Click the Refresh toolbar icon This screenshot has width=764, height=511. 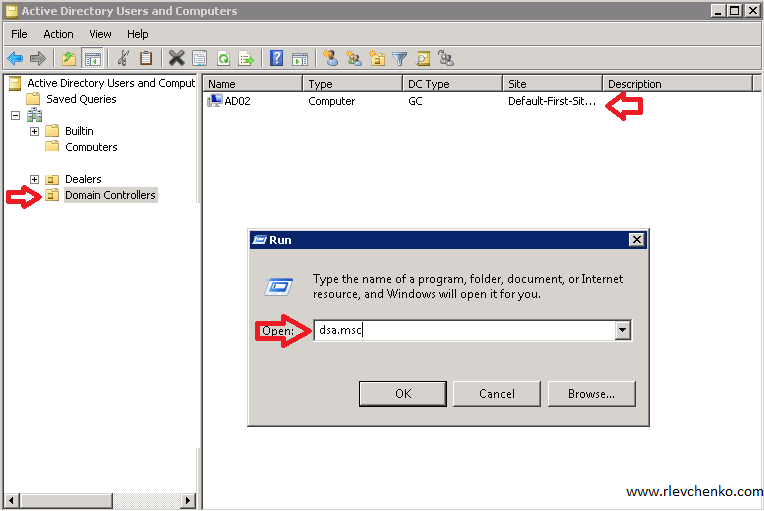pyautogui.click(x=223, y=58)
